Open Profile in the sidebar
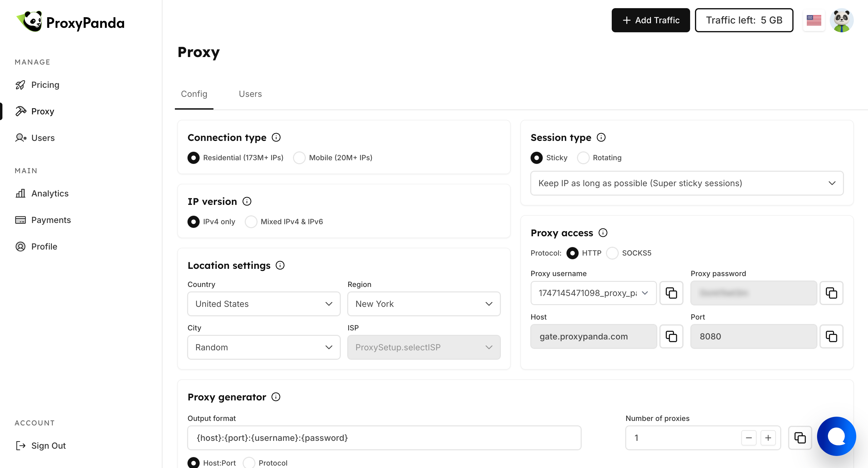This screenshot has width=868, height=468. [x=44, y=247]
